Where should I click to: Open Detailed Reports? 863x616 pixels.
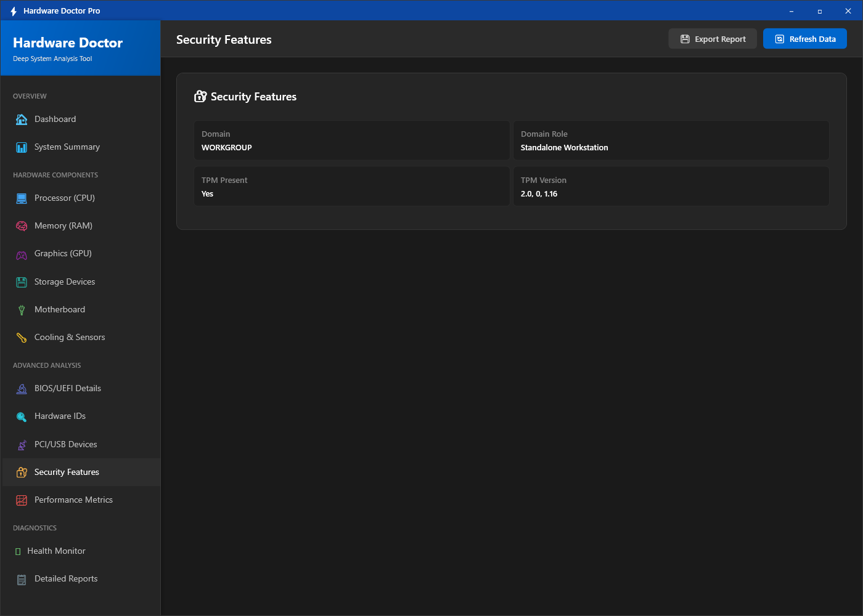tap(81, 579)
